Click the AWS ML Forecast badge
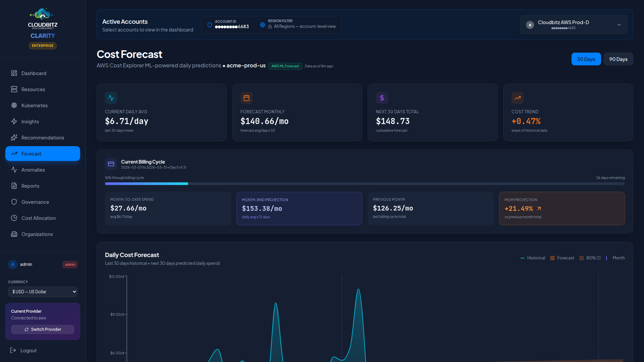The width and height of the screenshot is (644, 362). [285, 66]
